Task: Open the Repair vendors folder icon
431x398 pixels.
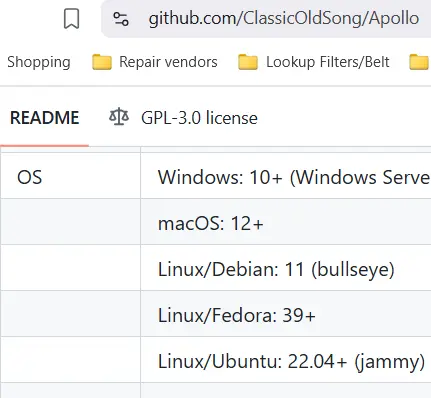Action: [x=102, y=62]
